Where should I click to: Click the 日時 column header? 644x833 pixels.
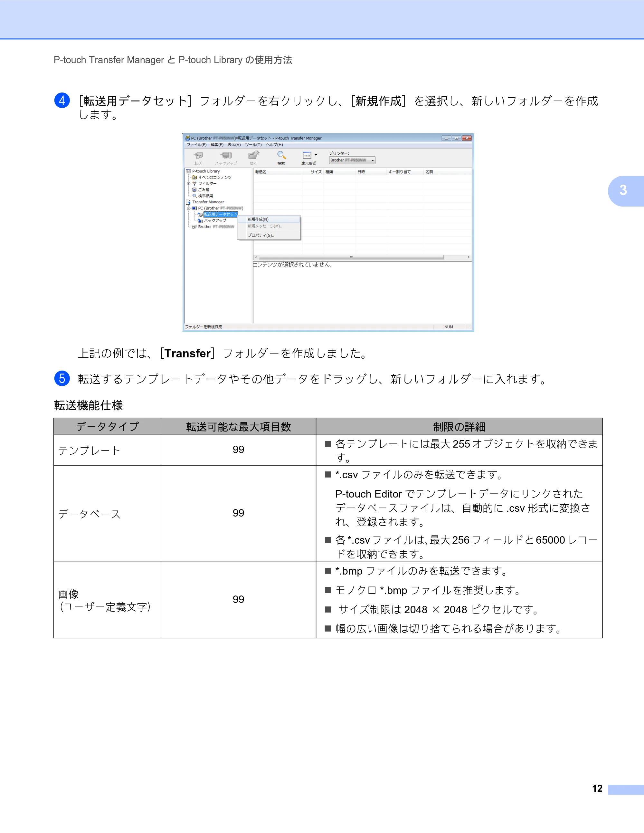pyautogui.click(x=371, y=172)
